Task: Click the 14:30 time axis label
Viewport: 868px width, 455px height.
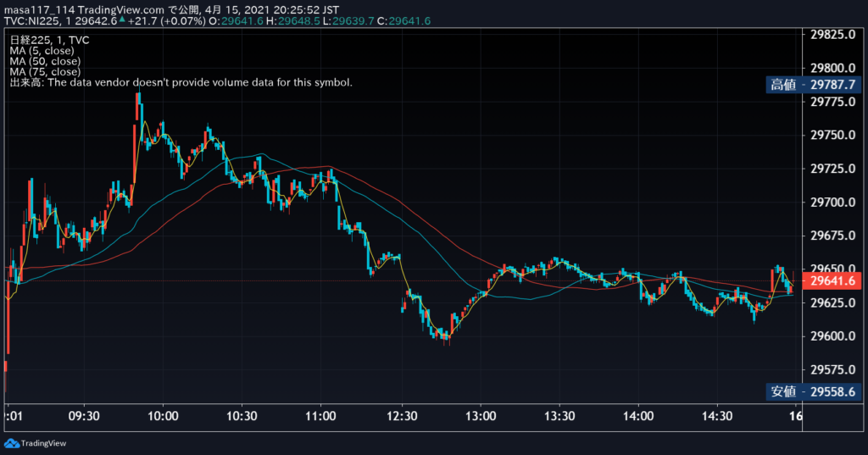Action: point(717,416)
